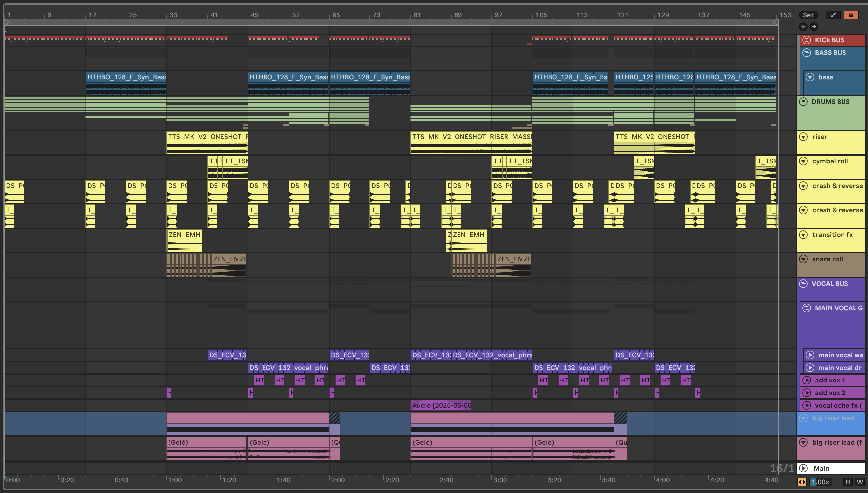
Task: Click the 1.00x speed field
Action: (820, 482)
